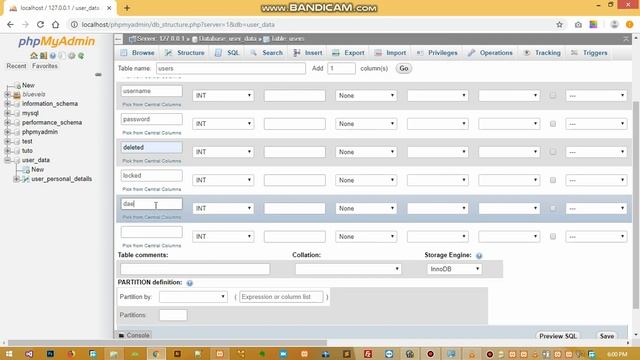Click Go next to column(s)
The width and height of the screenshot is (640, 360).
pyautogui.click(x=404, y=69)
